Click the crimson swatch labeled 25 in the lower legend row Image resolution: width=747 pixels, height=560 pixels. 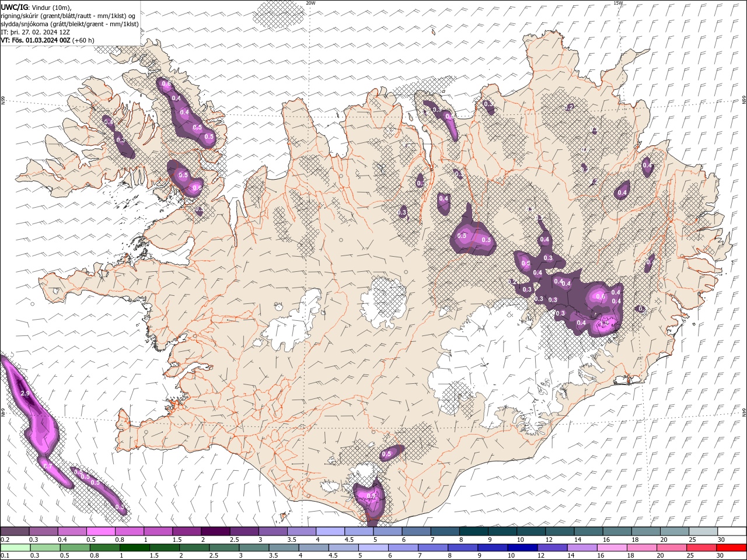(701, 548)
